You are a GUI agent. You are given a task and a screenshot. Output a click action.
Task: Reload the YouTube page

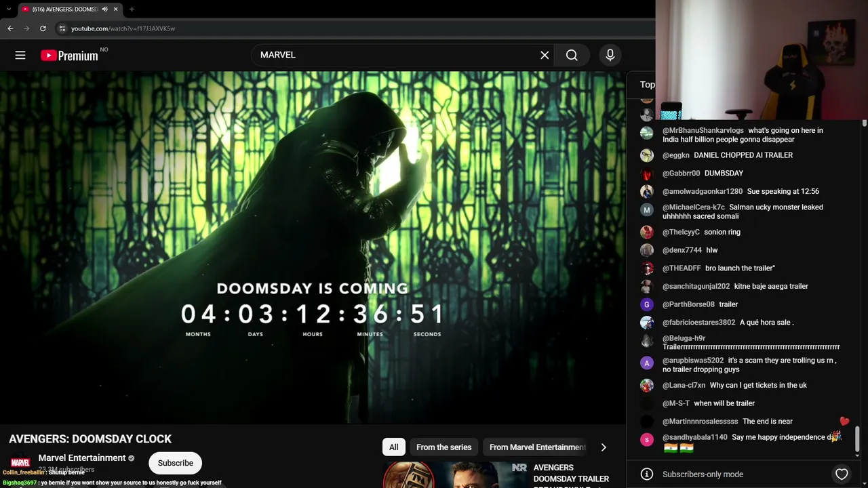43,28
